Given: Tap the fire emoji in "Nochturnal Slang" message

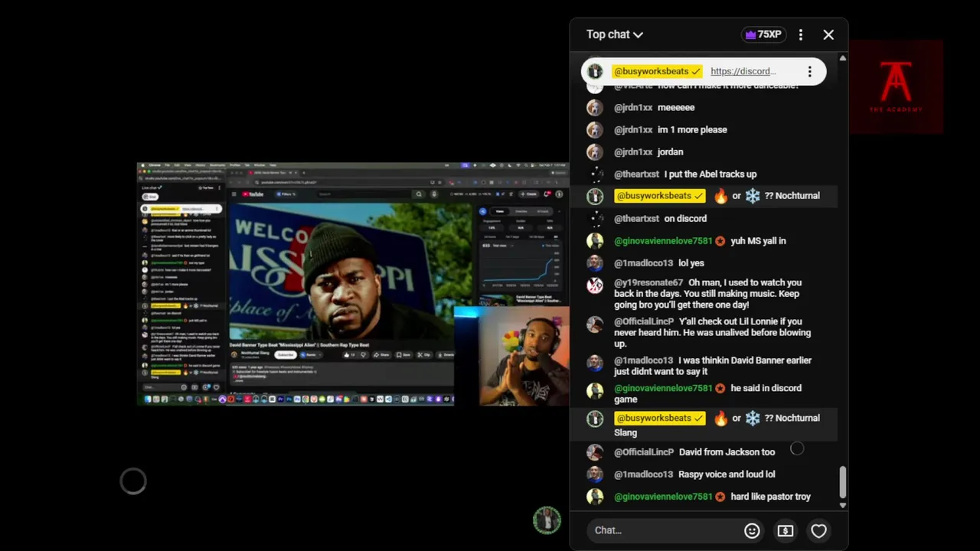Looking at the screenshot, I should (720, 419).
